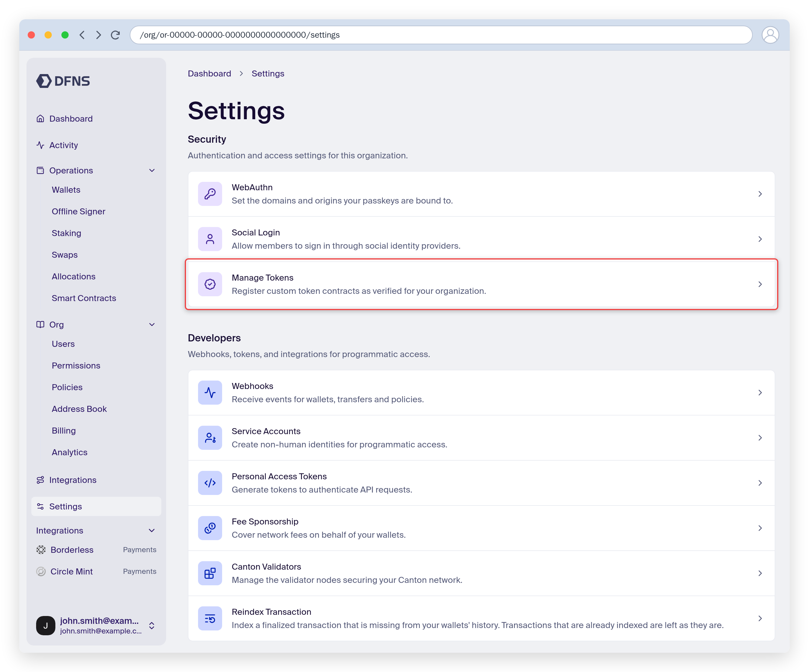The width and height of the screenshot is (809, 672).
Task: Click the Reindex Transaction list-restart icon
Action: 210,618
